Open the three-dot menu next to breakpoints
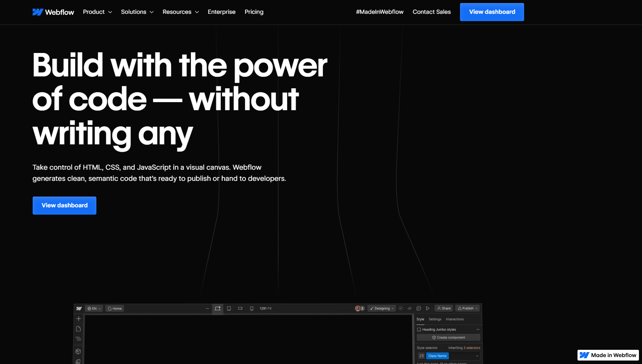 click(x=207, y=308)
